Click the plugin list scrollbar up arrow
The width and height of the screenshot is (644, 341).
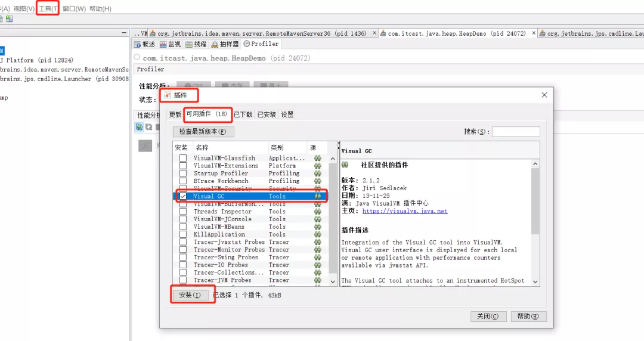click(333, 159)
